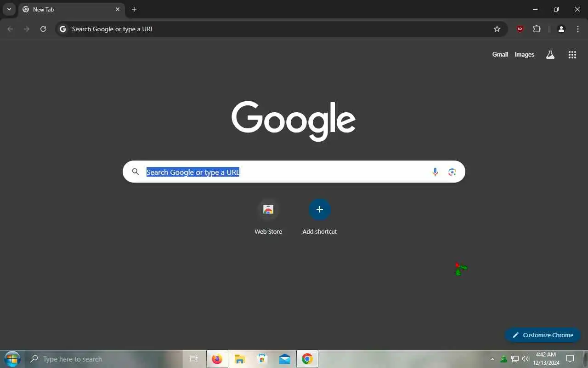
Task: Open a new tab with plus button
Action: 134,9
